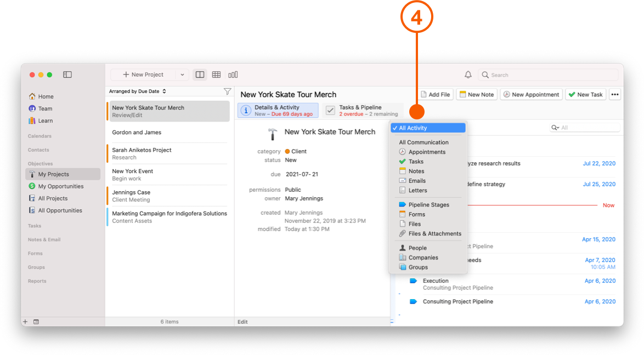Expand the New Project dropdown arrow
Screen dimensions: 644x355
[x=182, y=74]
